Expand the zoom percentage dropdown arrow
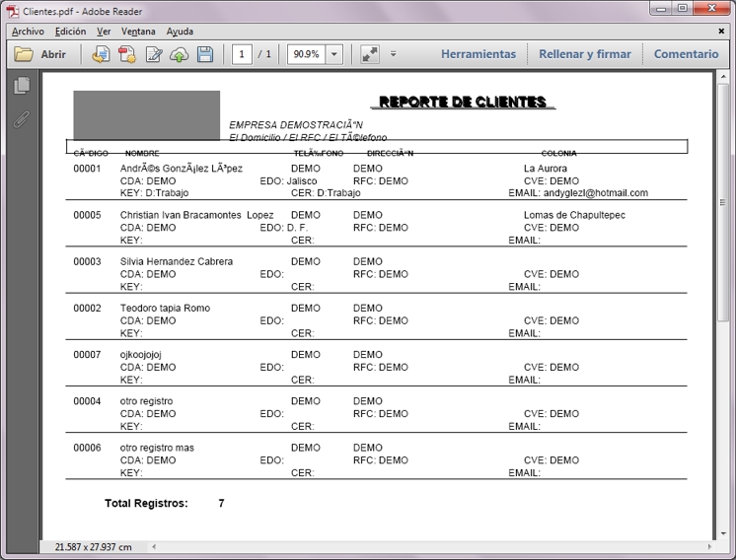The image size is (736, 560). 333,54
